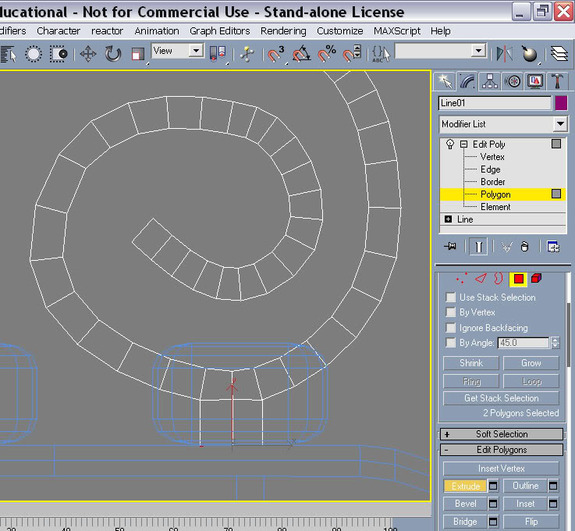Viewport: 575px width, 531px height.
Task: Open the Rendering menu
Action: coord(283,31)
